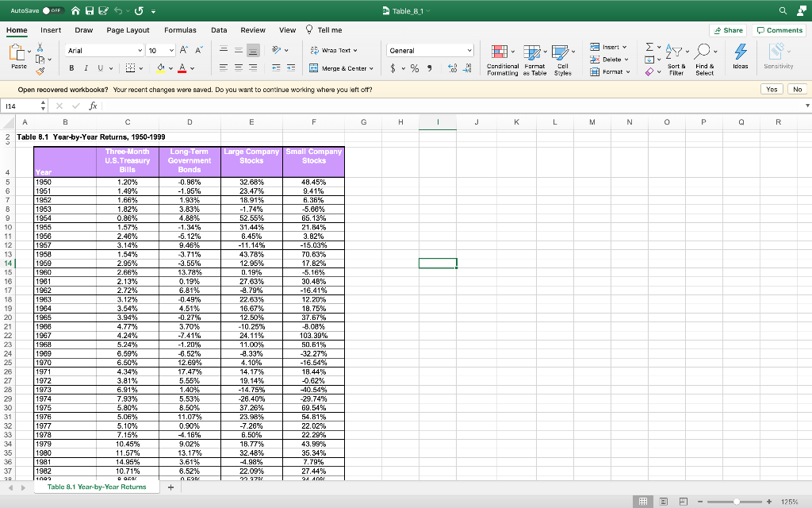Switch to the Formulas tab
This screenshot has width=812, height=508.
180,30
